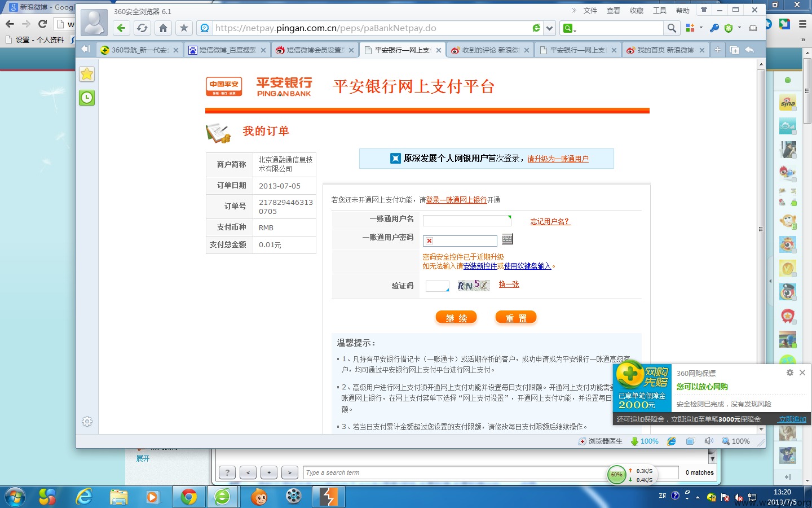Open Google Chrome from the taskbar
The height and width of the screenshot is (508, 812).
pyautogui.click(x=189, y=497)
